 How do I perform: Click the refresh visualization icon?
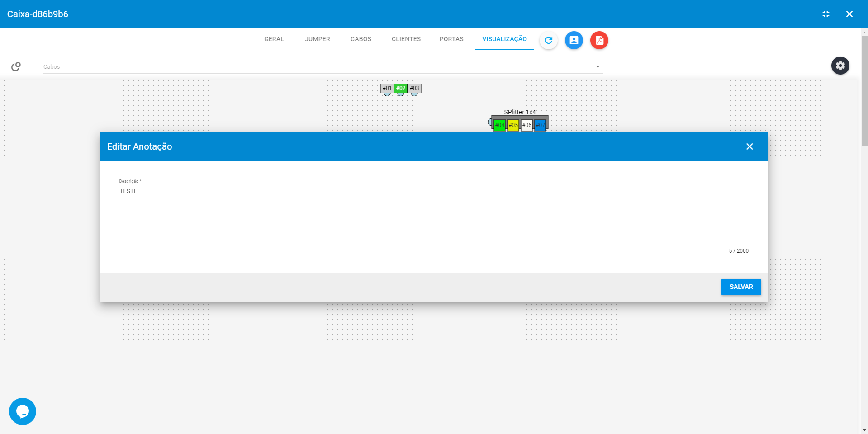pos(549,40)
